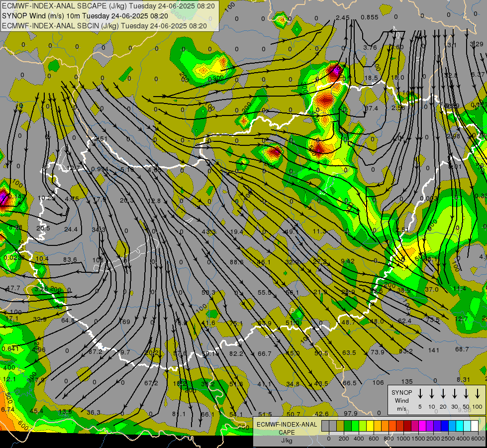Click the 0.855 value at the map top
The image size is (487, 448).
370,17
